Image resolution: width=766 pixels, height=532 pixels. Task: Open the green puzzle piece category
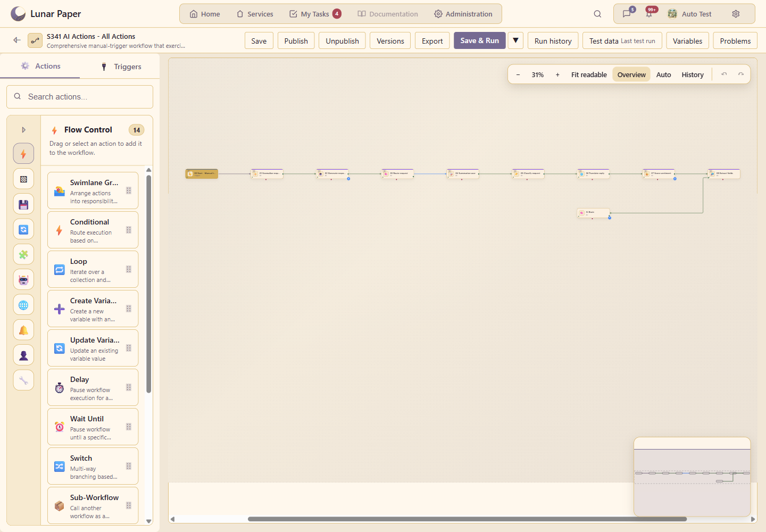click(x=23, y=254)
